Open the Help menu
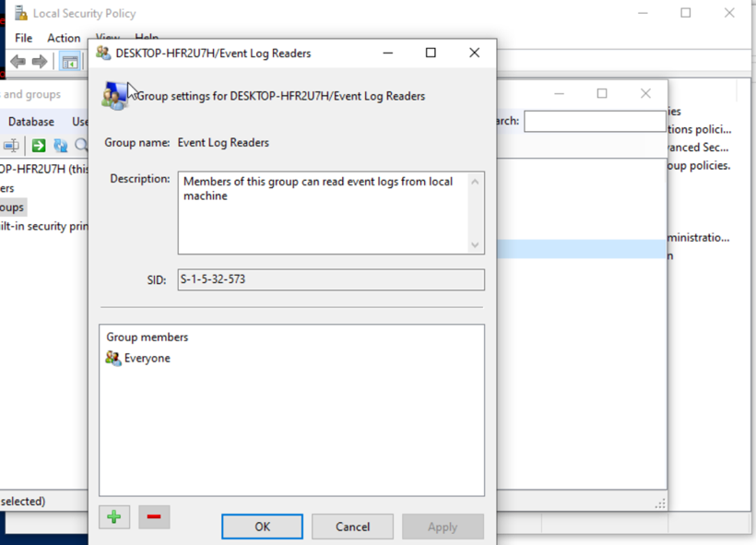Screen dimensions: 756x545 (x=147, y=38)
